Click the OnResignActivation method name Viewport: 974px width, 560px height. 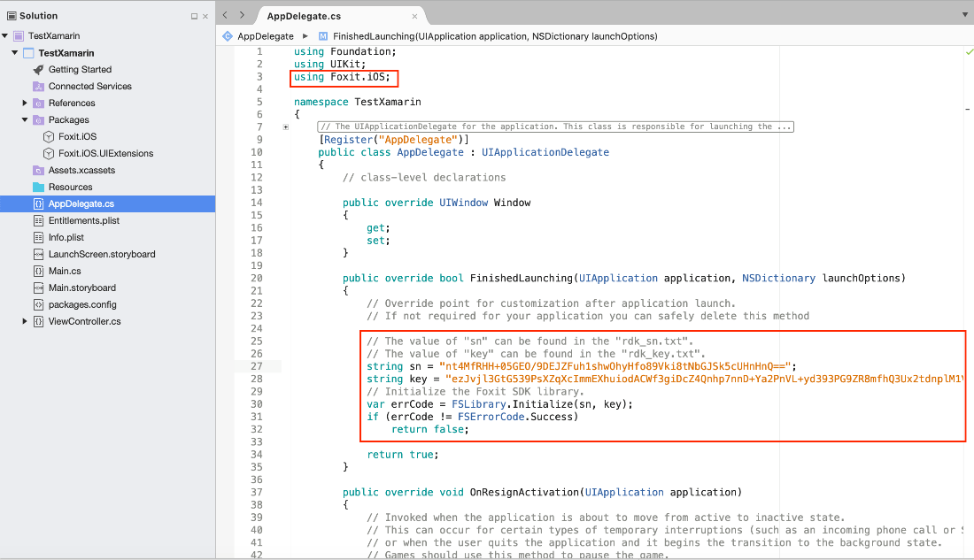524,493
